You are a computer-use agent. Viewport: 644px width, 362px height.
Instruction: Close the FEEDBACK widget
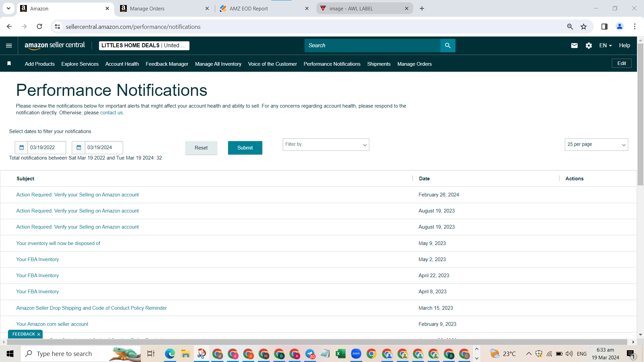39,334
